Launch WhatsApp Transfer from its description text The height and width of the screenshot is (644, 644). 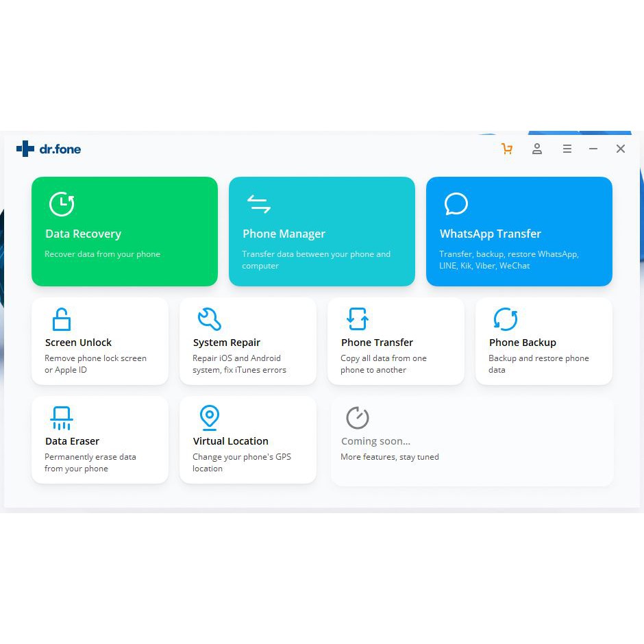coord(508,260)
